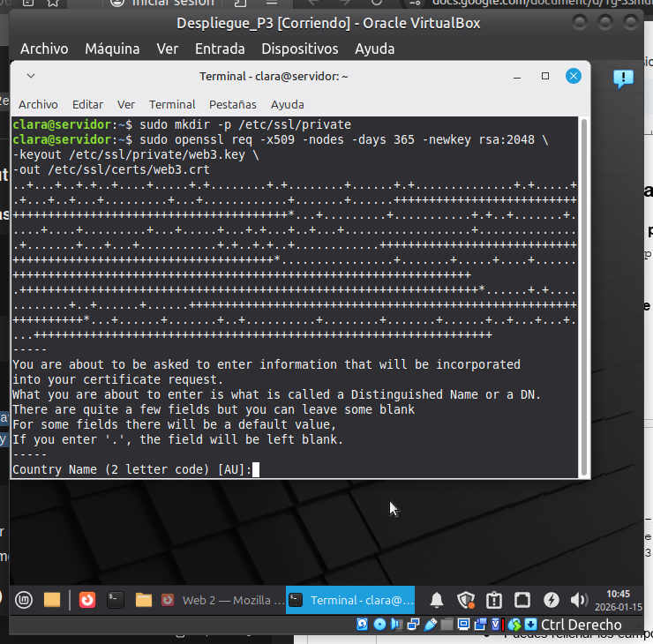Open the notifications bell icon

click(437, 601)
